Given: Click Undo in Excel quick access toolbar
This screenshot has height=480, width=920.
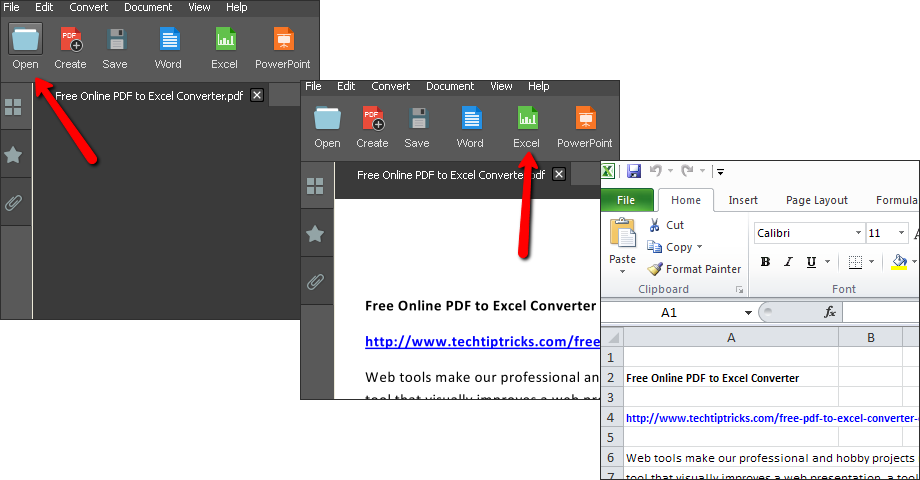Looking at the screenshot, I should click(x=656, y=171).
